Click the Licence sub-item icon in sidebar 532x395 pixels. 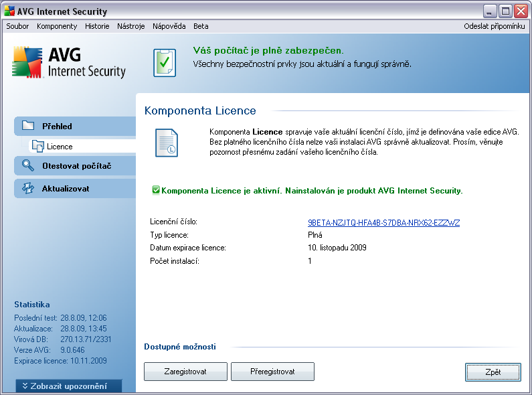tap(37, 146)
